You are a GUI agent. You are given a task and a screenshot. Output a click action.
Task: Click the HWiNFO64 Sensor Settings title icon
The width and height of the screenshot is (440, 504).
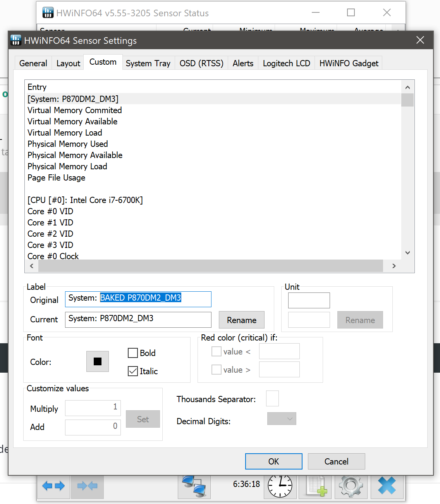point(16,40)
